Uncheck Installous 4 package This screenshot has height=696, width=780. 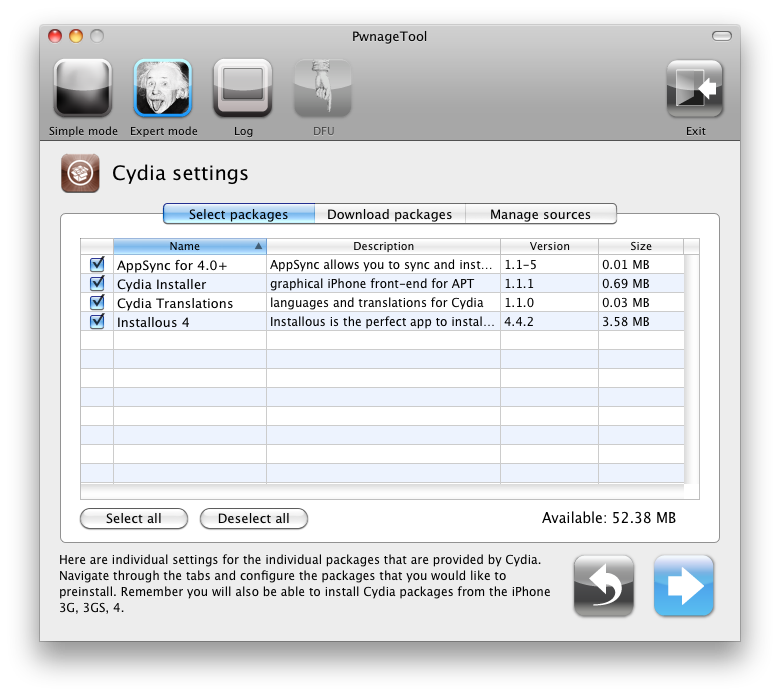pyautogui.click(x=97, y=321)
